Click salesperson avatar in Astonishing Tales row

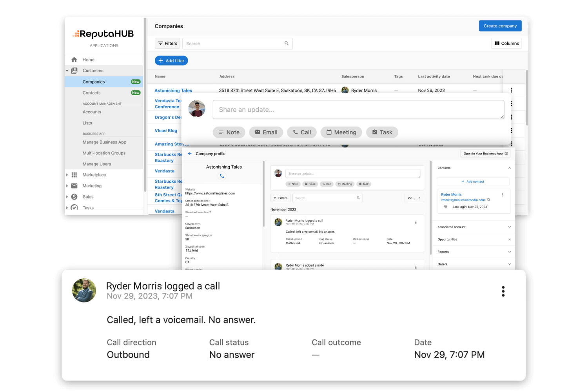[x=345, y=90]
